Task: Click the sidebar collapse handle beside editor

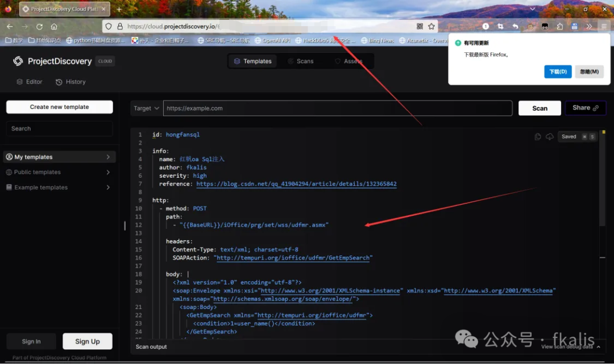Action: pos(125,225)
